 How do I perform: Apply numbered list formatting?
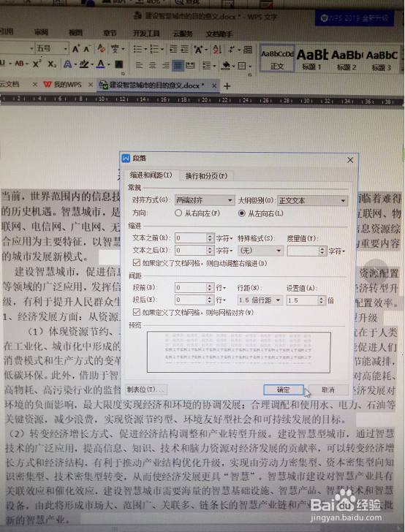154,49
